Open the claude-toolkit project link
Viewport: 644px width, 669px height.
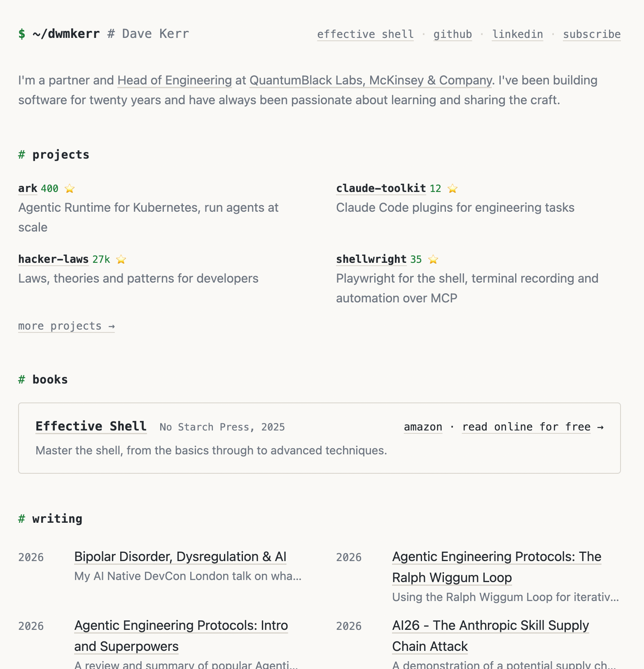[381, 188]
